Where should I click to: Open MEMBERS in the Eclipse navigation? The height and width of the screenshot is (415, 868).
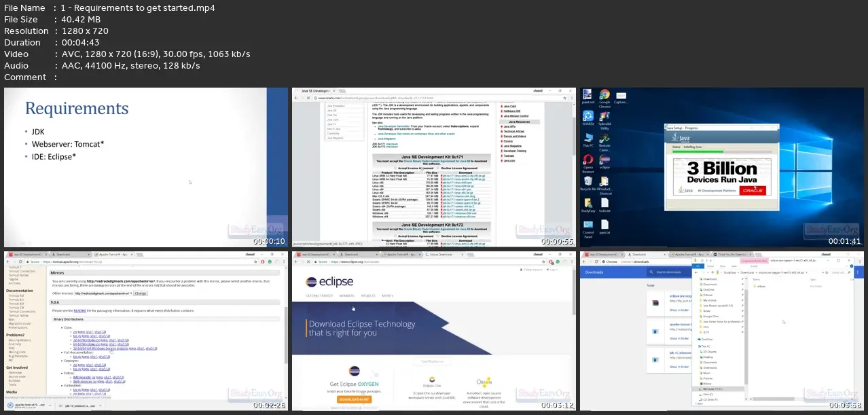click(x=347, y=295)
